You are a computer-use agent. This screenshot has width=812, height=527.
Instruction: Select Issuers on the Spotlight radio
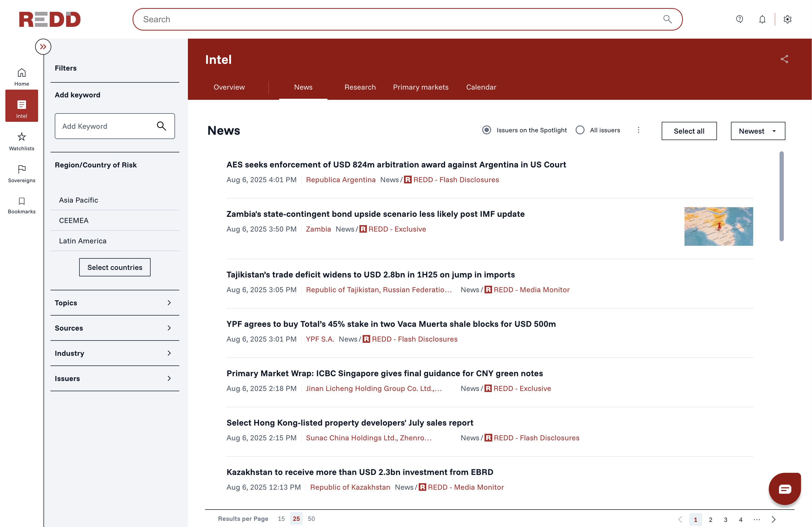486,130
